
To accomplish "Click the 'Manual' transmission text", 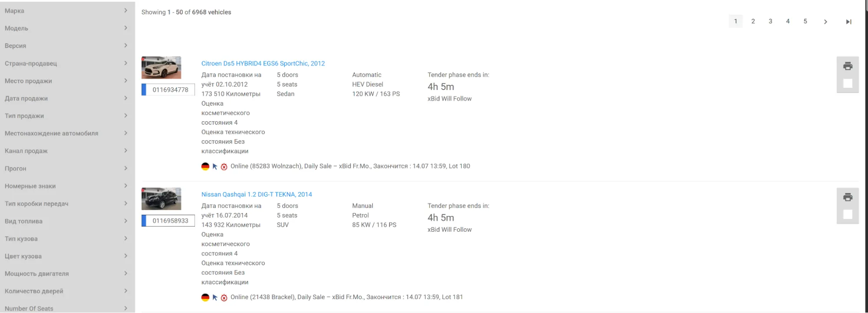I will pos(363,206).
